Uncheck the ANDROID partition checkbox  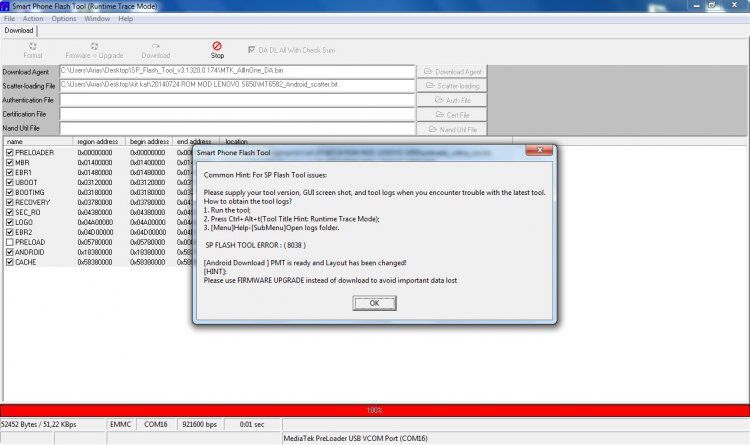(x=10, y=252)
